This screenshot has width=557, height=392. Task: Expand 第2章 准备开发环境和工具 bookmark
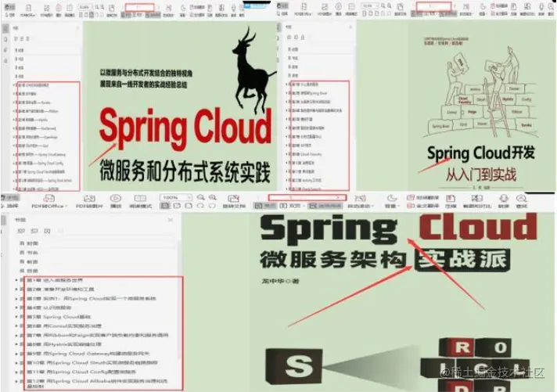16,290
